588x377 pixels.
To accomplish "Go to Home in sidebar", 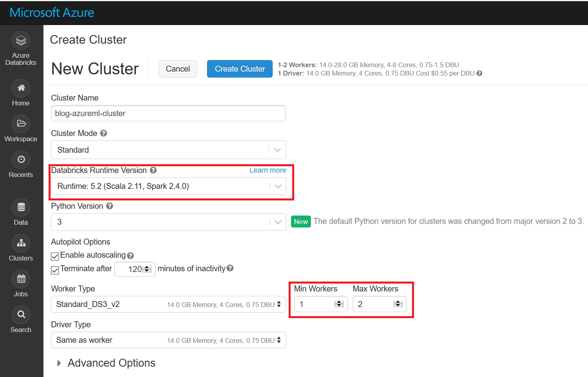I will pos(21,92).
